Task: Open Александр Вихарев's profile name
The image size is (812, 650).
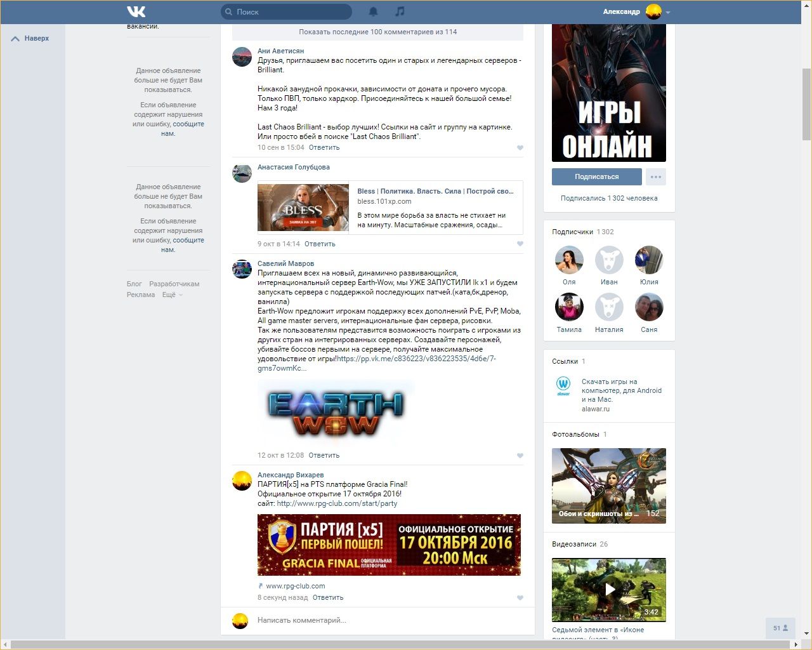Action: pyautogui.click(x=291, y=475)
